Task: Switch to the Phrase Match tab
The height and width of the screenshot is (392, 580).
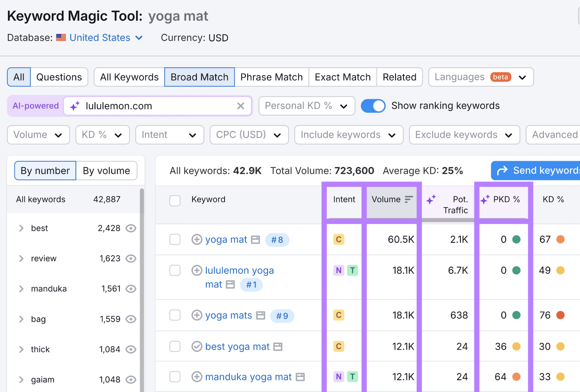Action: click(x=272, y=77)
